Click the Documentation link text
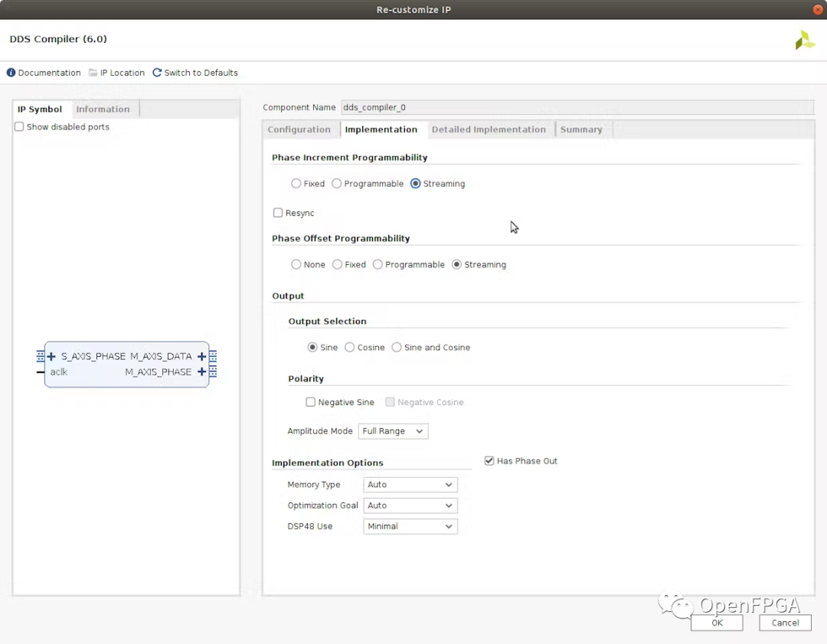Screen dimensions: 827x644 [x=50, y=73]
